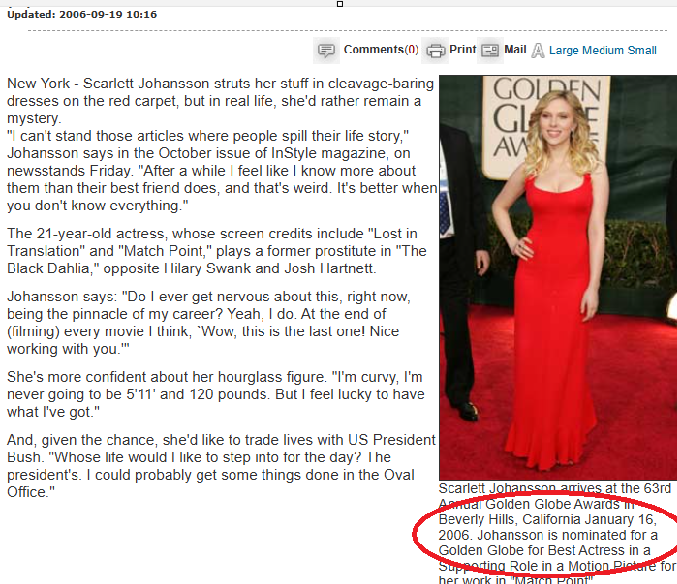
Task: Click the Mail text link
Action: tap(515, 50)
